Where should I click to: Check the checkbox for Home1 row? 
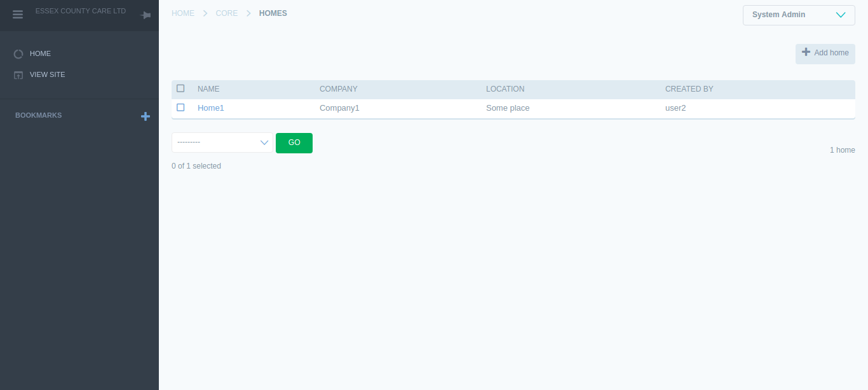click(180, 108)
